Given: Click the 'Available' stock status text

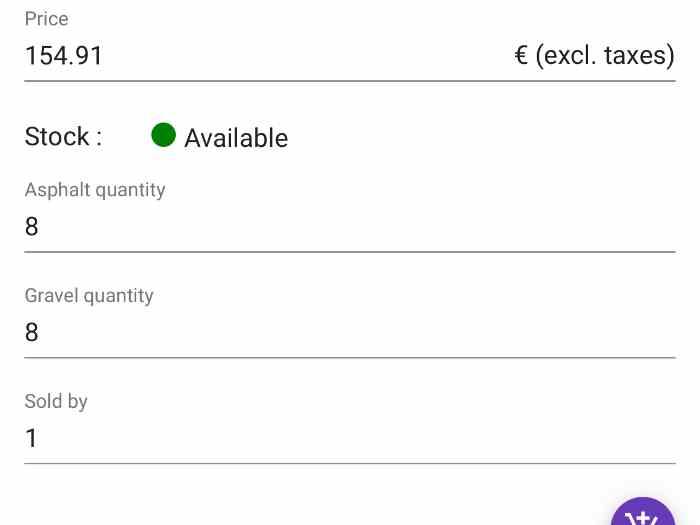Looking at the screenshot, I should tap(236, 138).
